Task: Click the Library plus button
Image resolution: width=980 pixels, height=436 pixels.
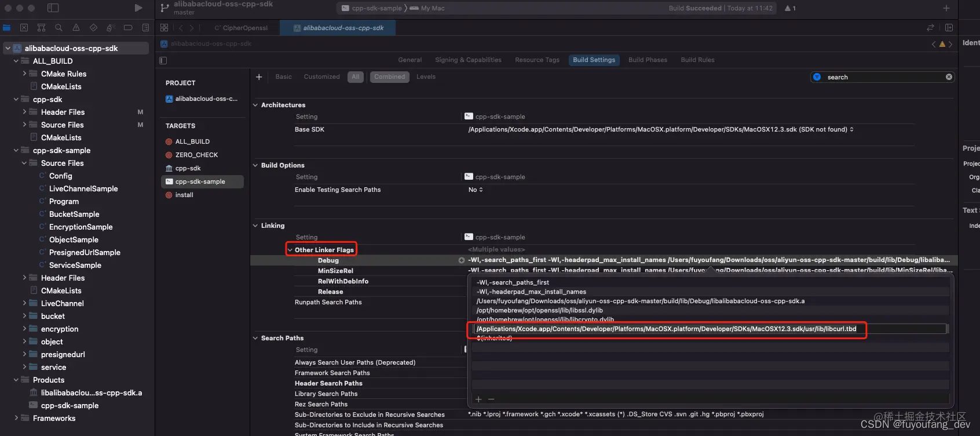Action: [x=946, y=8]
